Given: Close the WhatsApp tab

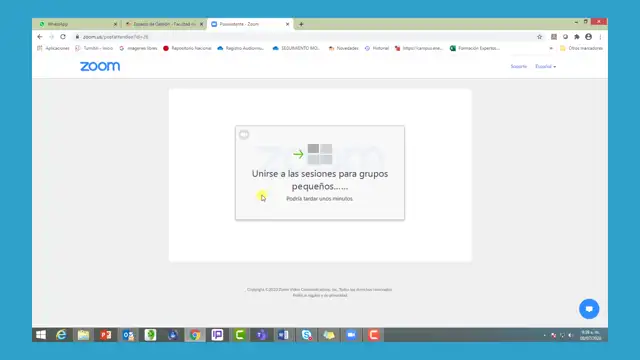Looking at the screenshot, I should pyautogui.click(x=115, y=24).
